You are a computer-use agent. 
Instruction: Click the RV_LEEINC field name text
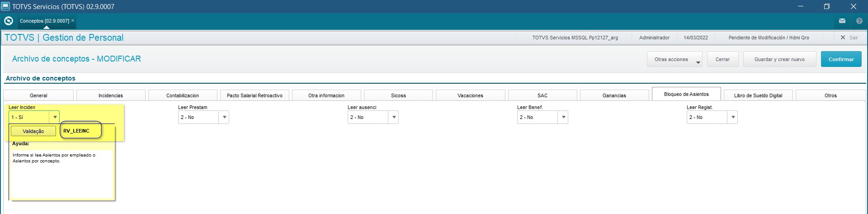[76, 131]
